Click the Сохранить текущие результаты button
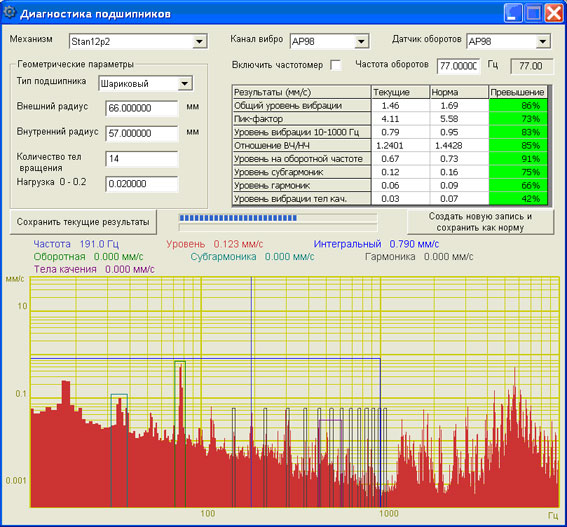Image resolution: width=567 pixels, height=527 pixels. pos(83,222)
